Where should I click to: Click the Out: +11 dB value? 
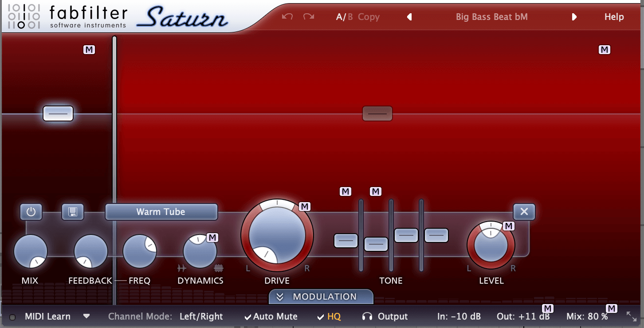point(523,316)
